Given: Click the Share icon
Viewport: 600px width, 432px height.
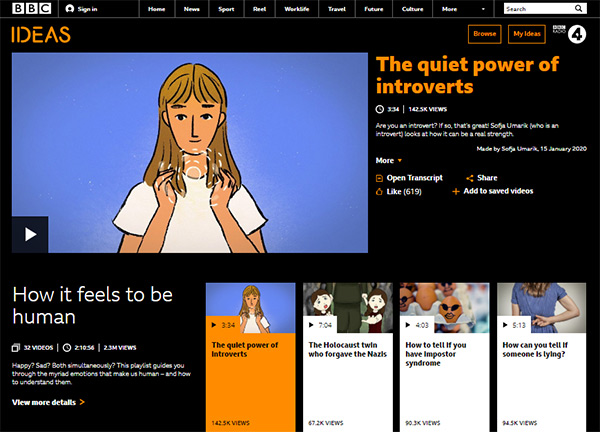Looking at the screenshot, I should pos(470,178).
